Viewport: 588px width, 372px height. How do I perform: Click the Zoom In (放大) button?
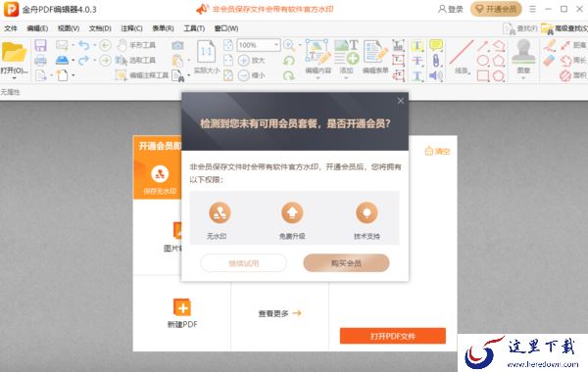pyautogui.click(x=251, y=60)
